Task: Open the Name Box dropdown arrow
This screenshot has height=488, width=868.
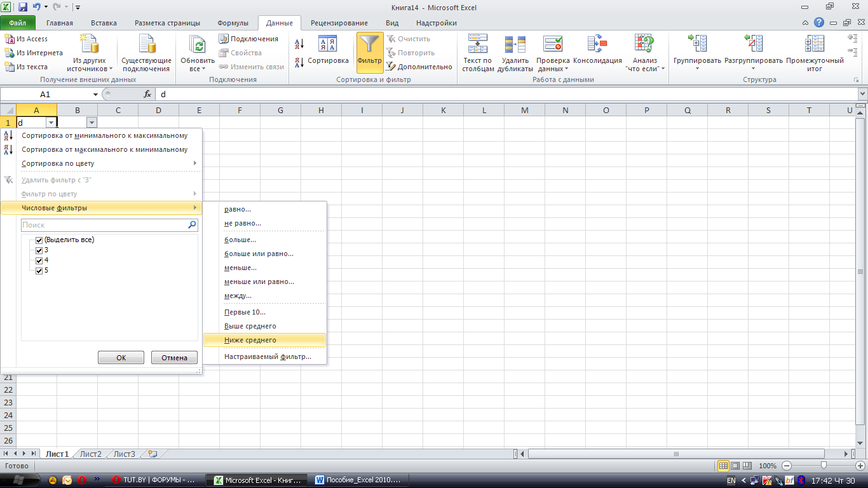Action: point(96,94)
